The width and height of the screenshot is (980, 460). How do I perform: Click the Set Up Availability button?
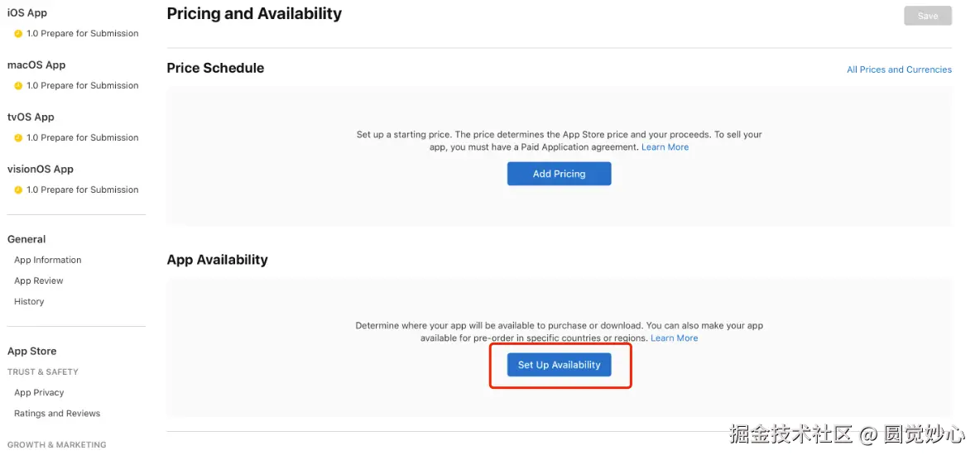pos(560,365)
